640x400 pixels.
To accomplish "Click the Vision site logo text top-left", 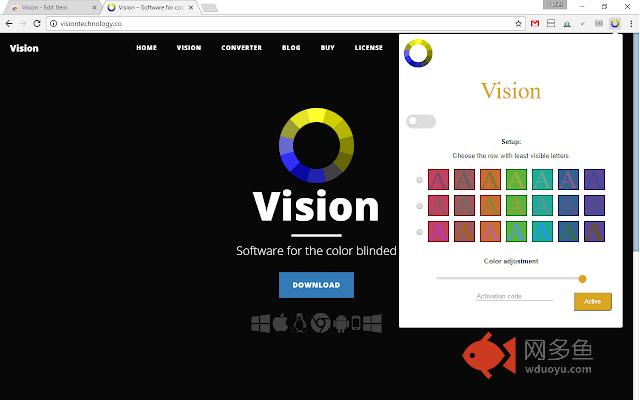I will tap(24, 48).
